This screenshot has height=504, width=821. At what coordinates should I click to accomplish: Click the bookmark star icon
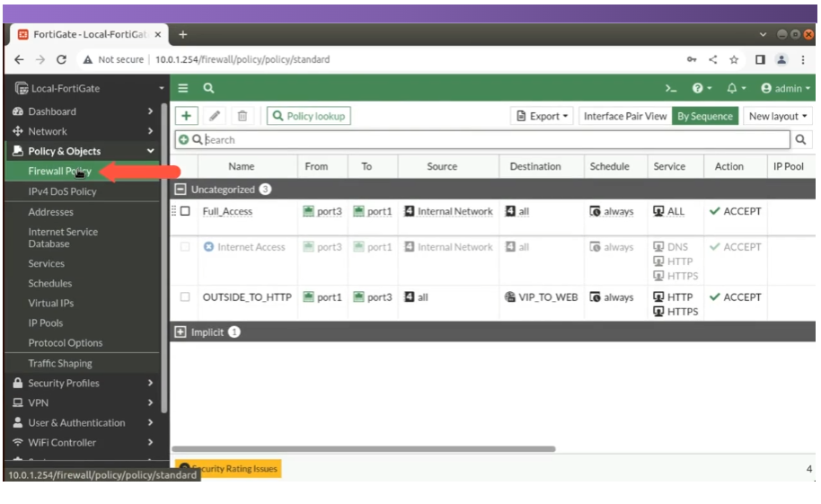[734, 59]
